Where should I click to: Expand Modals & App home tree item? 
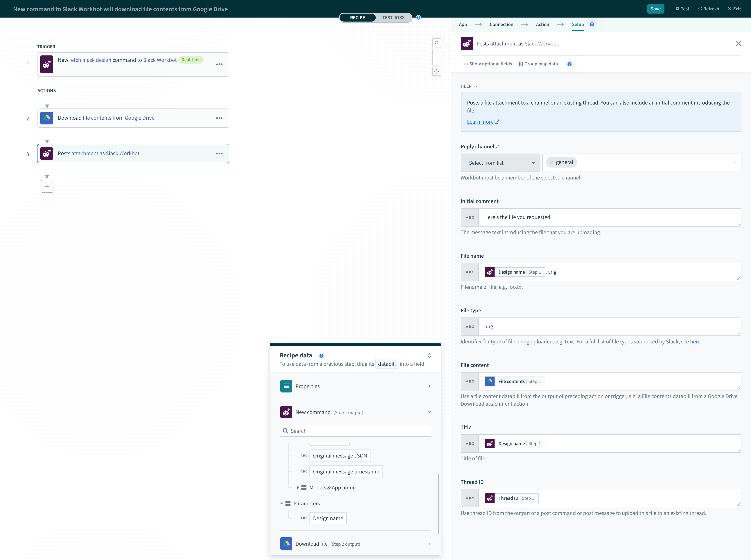pyautogui.click(x=298, y=487)
